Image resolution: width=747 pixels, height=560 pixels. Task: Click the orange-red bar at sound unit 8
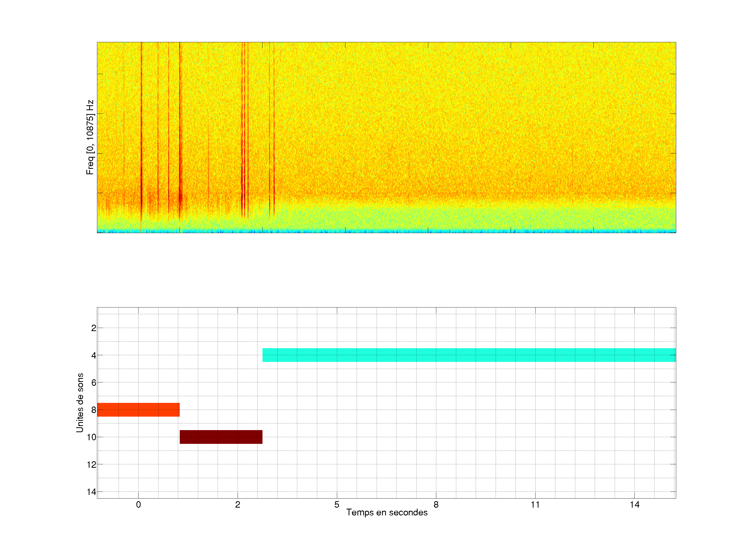tap(138, 409)
